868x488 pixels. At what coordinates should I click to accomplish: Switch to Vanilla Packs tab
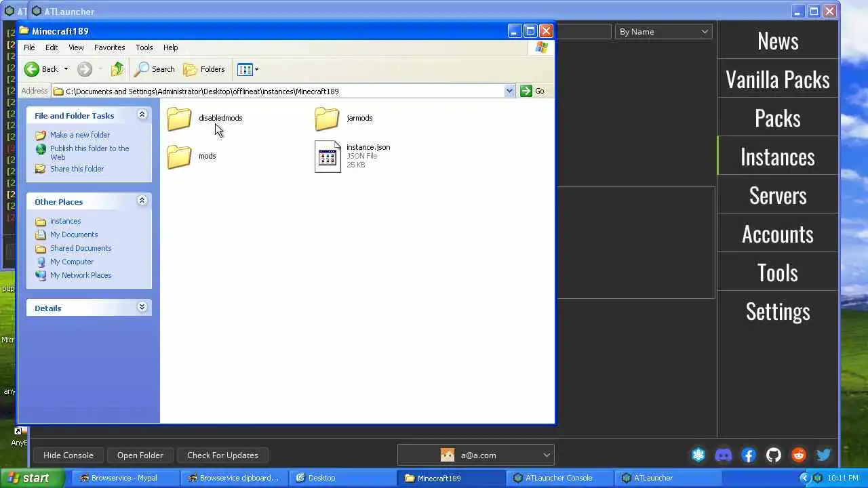[x=778, y=79]
